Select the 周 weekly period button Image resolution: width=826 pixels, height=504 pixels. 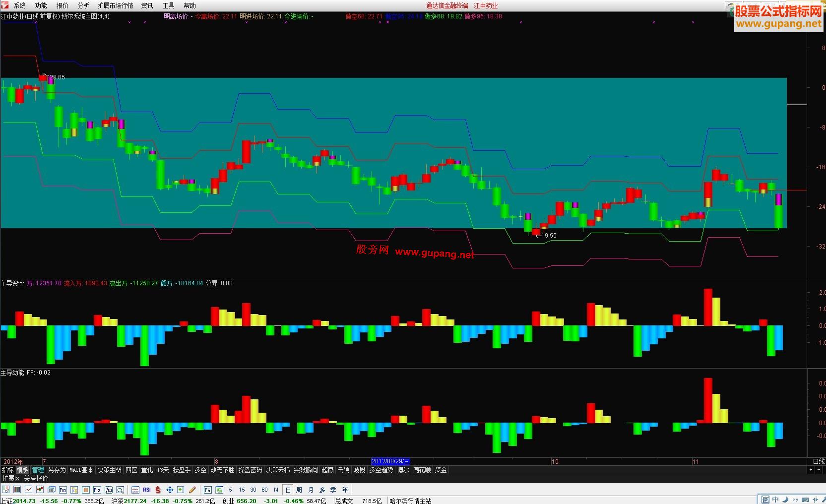point(299,490)
